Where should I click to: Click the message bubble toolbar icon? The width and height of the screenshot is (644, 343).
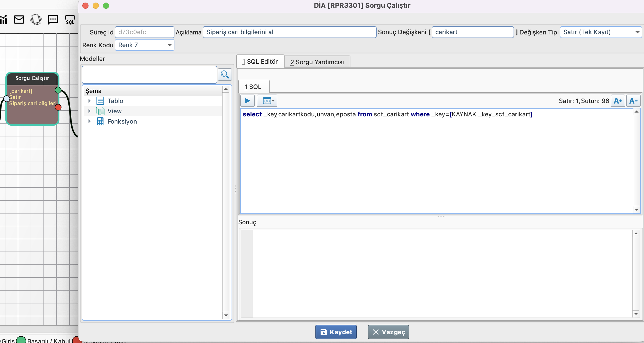click(53, 20)
